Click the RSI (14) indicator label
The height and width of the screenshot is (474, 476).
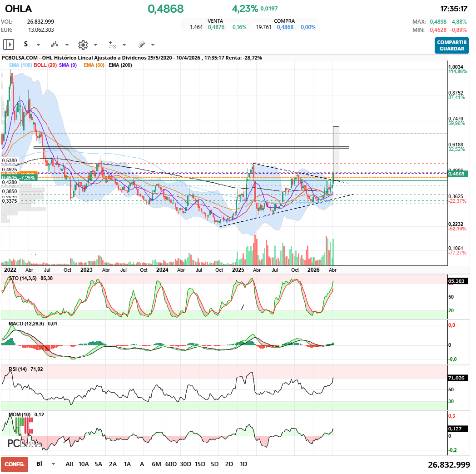click(x=18, y=369)
